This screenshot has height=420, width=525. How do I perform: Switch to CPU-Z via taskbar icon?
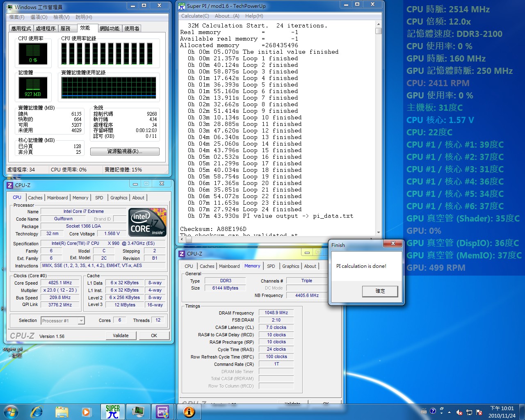coord(163,411)
